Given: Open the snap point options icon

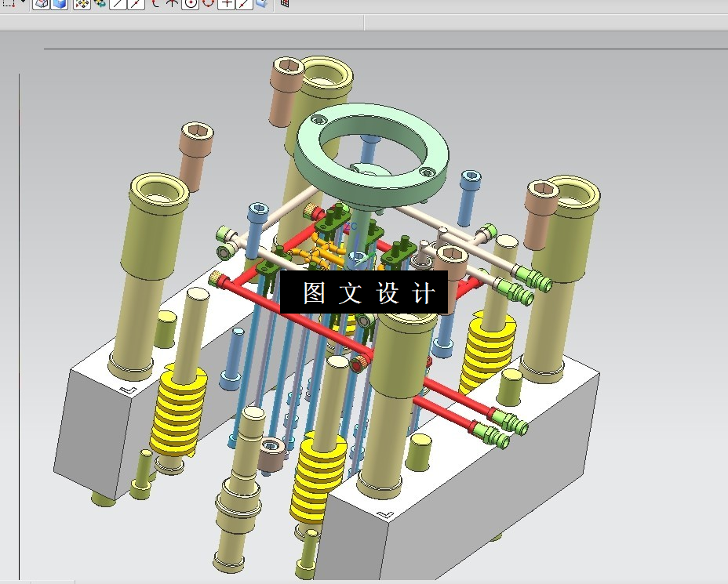Looking at the screenshot, I should point(82,4).
